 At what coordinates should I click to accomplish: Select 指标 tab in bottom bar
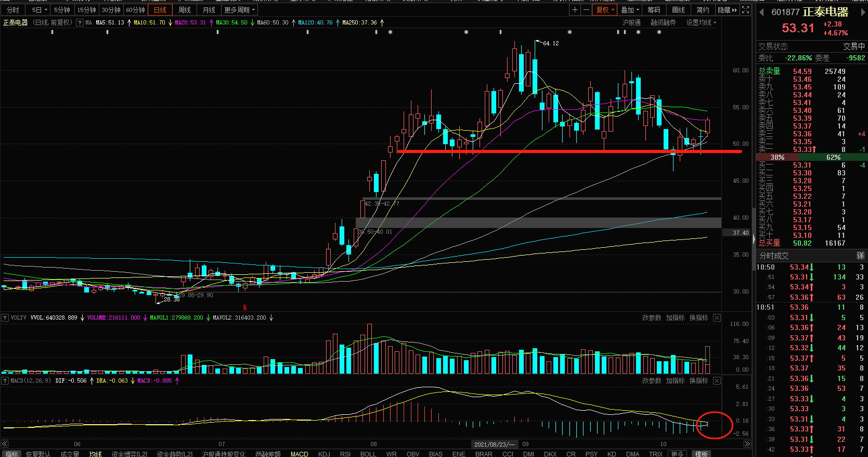pyautogui.click(x=11, y=454)
